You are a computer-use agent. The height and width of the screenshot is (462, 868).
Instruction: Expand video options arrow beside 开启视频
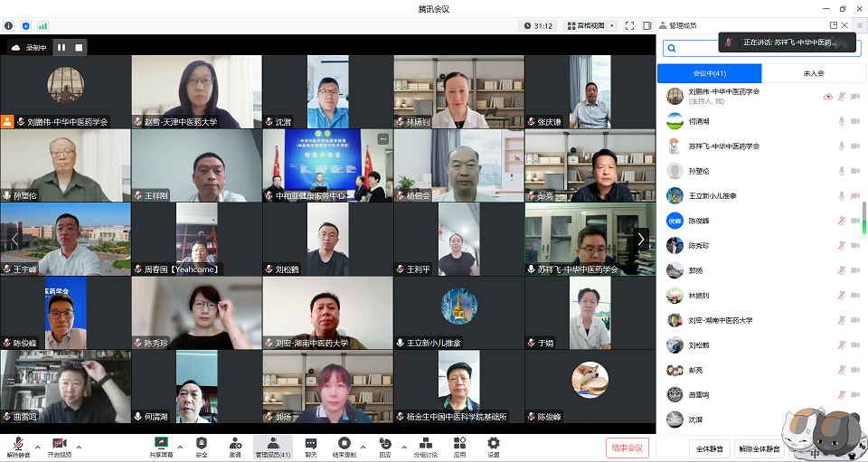click(79, 446)
